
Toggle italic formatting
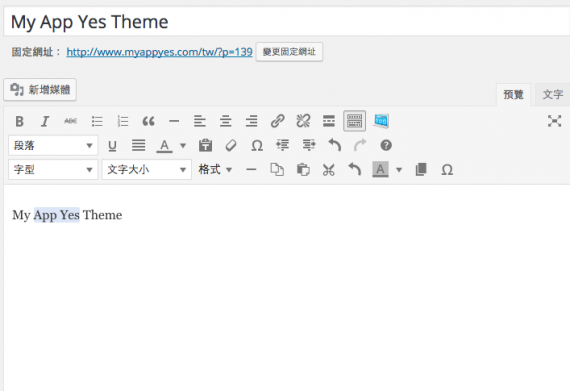45,121
